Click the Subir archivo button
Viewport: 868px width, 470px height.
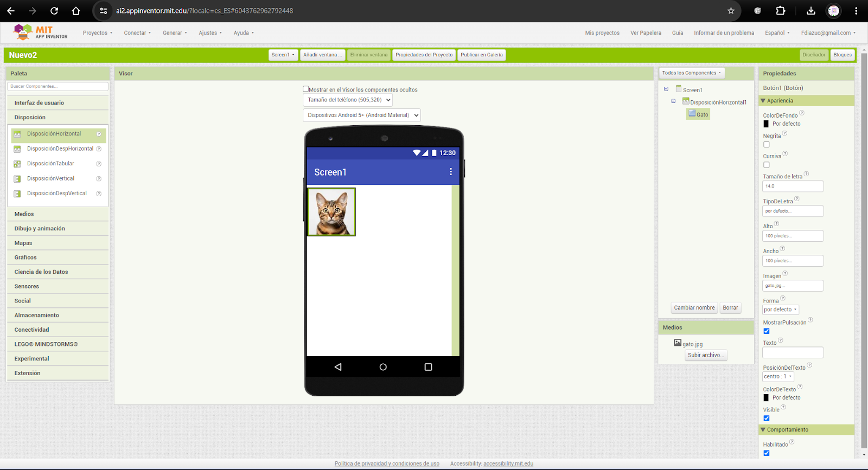tap(705, 355)
